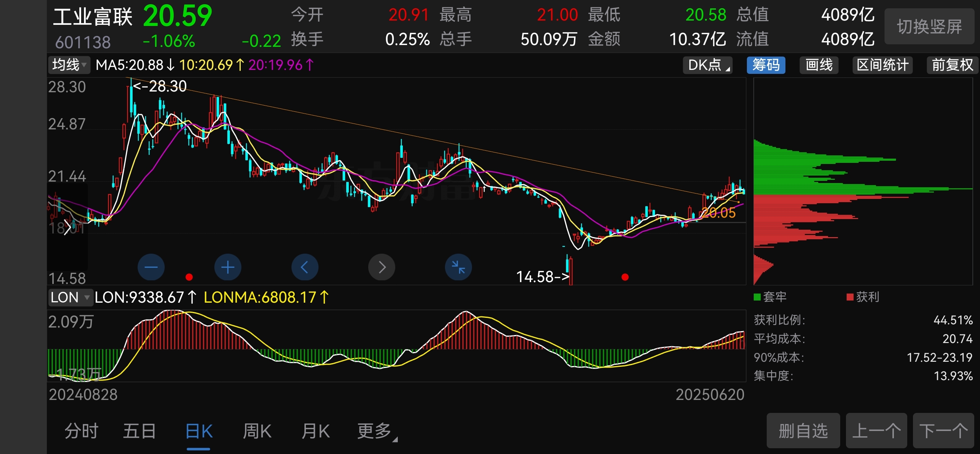980x454 pixels.
Task: Tap the 换手 turnover rate 0.25%
Action: pos(407,39)
